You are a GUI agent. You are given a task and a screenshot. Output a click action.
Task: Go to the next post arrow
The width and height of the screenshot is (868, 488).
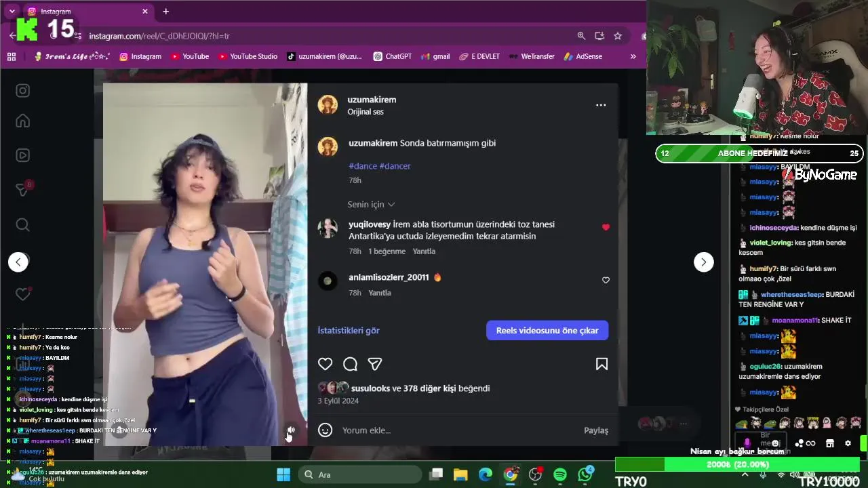click(x=703, y=262)
